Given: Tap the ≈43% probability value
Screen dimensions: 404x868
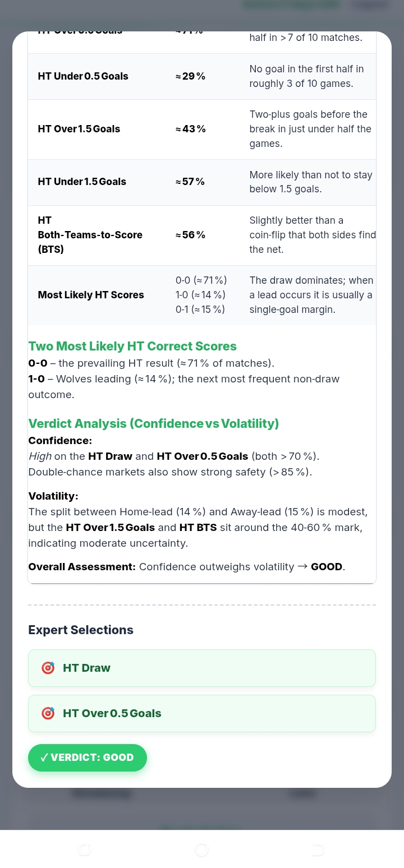Looking at the screenshot, I should coord(190,129).
